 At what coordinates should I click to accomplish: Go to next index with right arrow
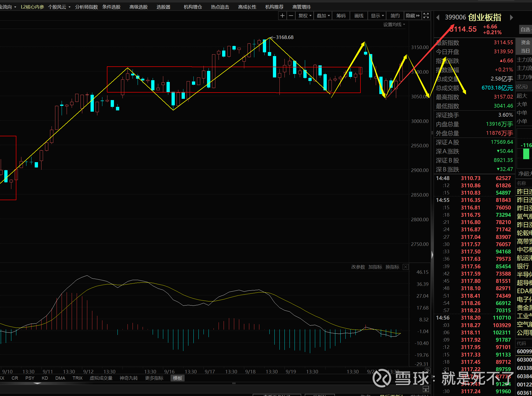[x=511, y=17]
